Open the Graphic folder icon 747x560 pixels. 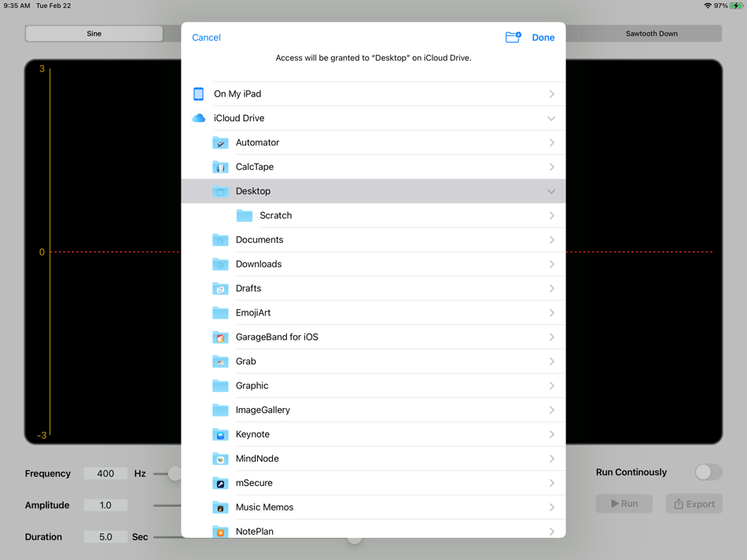220,385
